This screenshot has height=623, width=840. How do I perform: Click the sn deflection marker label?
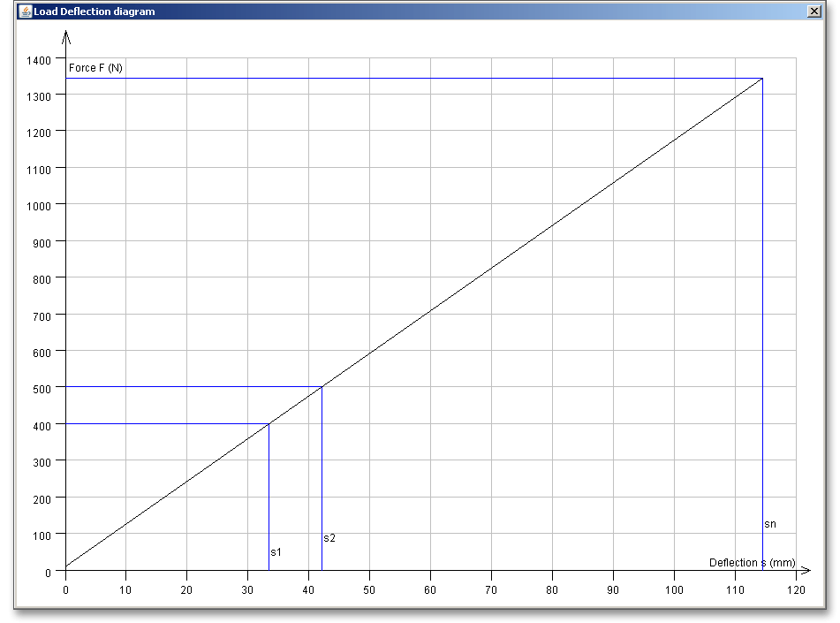pyautogui.click(x=770, y=524)
